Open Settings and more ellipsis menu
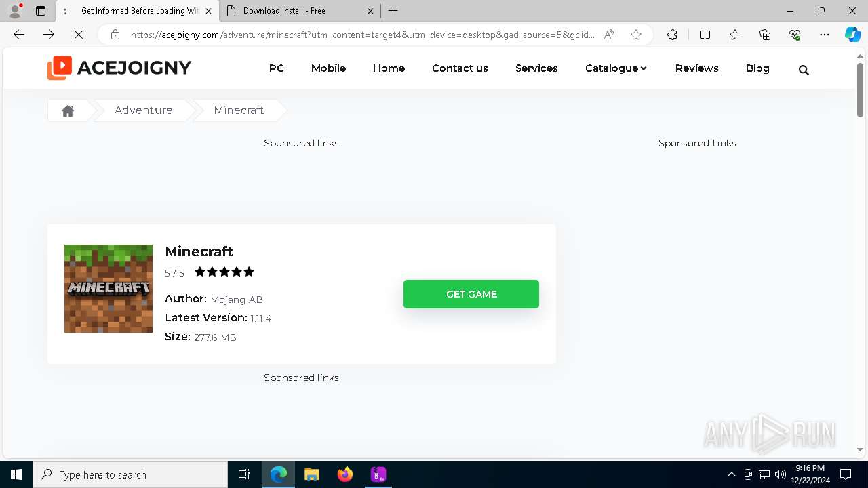The width and height of the screenshot is (868, 488). 825,35
